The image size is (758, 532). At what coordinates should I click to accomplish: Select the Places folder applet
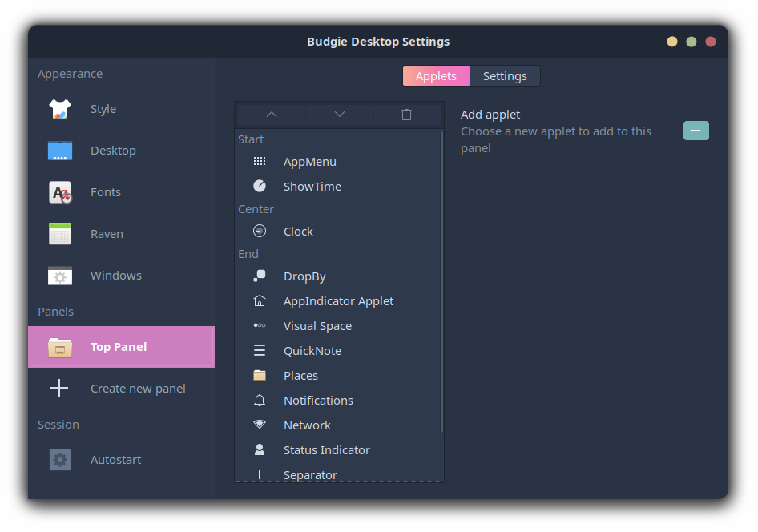300,376
